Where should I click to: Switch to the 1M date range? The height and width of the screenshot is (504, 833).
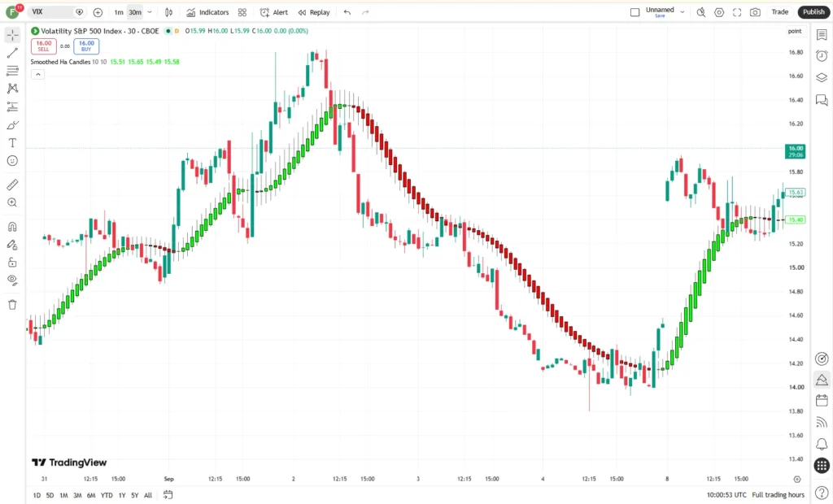click(x=63, y=495)
